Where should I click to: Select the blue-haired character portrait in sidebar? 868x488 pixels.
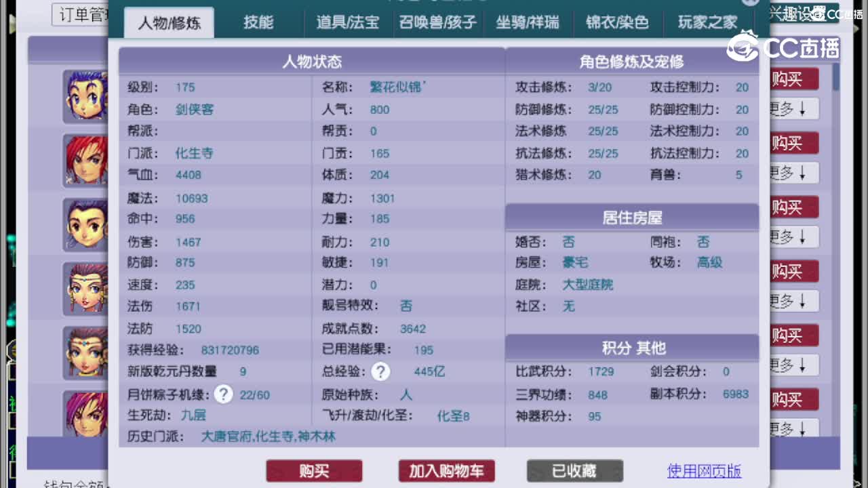(86, 95)
